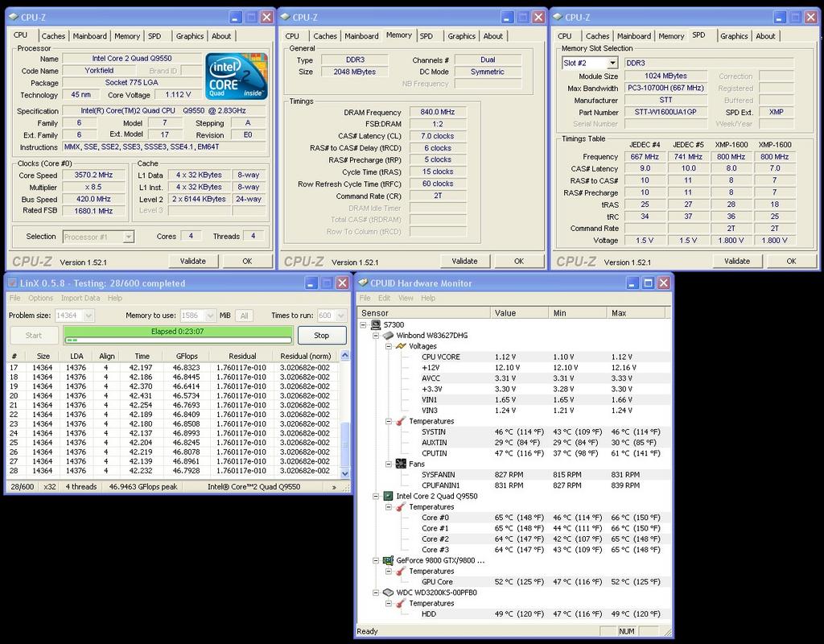Click OK in the SPD CPU-Z window

pyautogui.click(x=791, y=262)
